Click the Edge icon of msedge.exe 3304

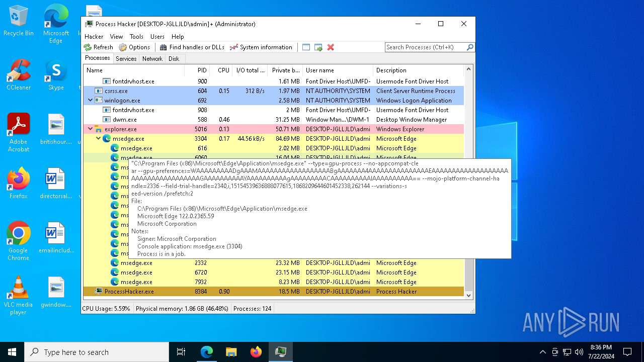(x=107, y=139)
